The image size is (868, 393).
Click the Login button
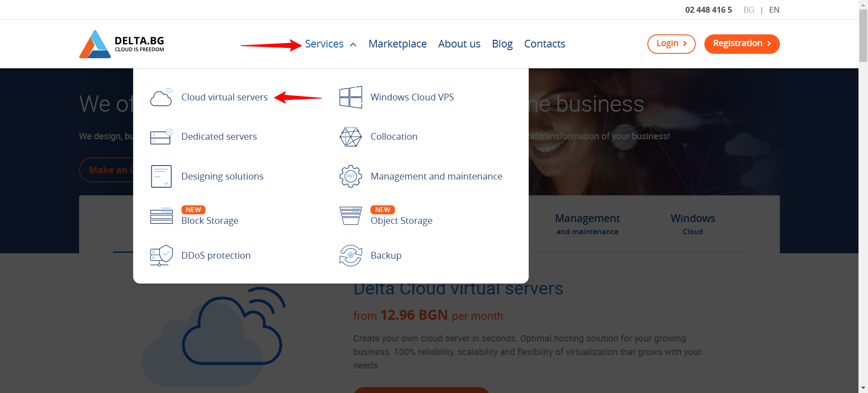(671, 44)
